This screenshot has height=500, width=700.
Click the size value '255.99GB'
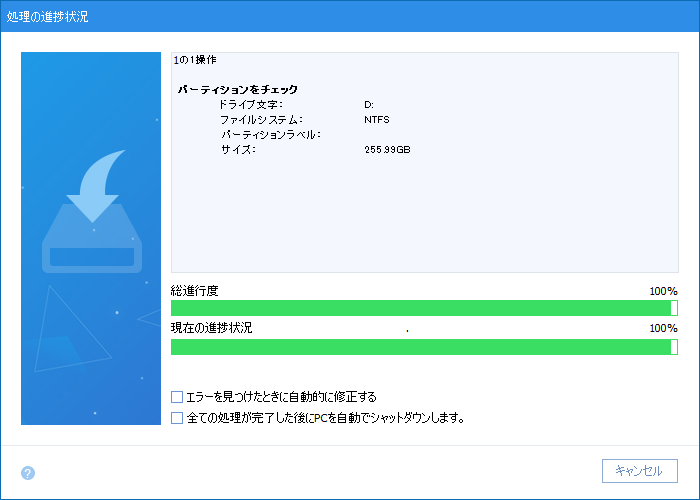[387, 150]
